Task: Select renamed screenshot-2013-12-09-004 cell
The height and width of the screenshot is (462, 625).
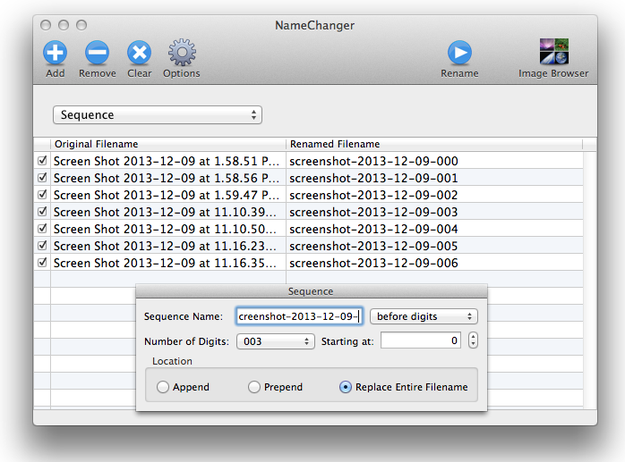Action: 434,228
